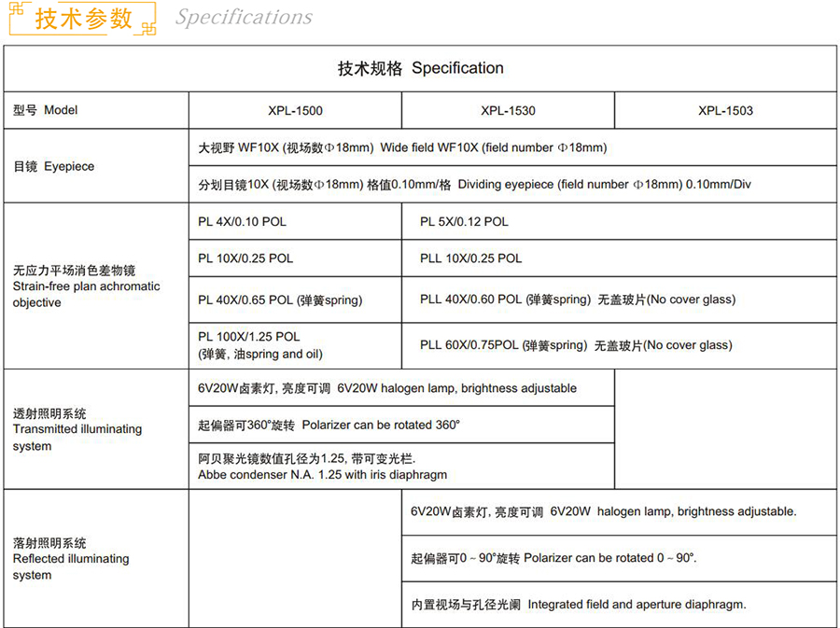Click the PL 100X/1.25 POL oil objective cell

coord(260,345)
